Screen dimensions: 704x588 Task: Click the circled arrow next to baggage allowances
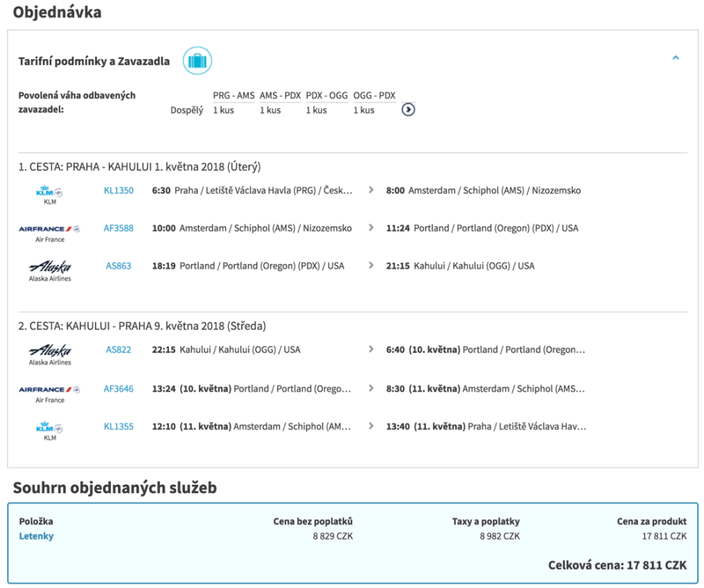tap(409, 109)
